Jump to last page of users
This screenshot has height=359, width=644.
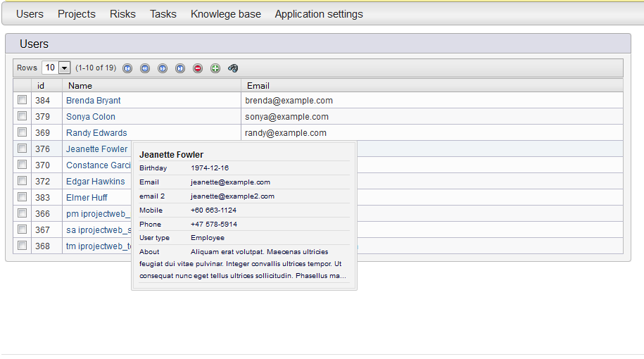(180, 68)
